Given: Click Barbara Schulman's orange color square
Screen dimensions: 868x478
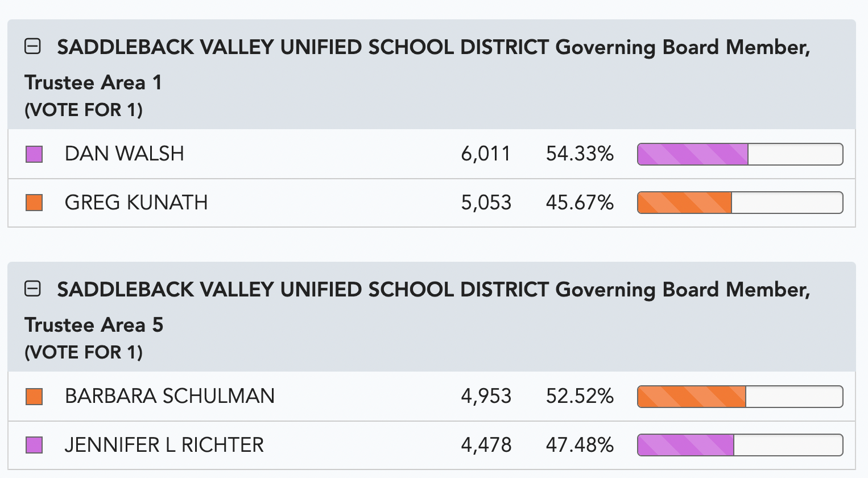Looking at the screenshot, I should tap(35, 397).
